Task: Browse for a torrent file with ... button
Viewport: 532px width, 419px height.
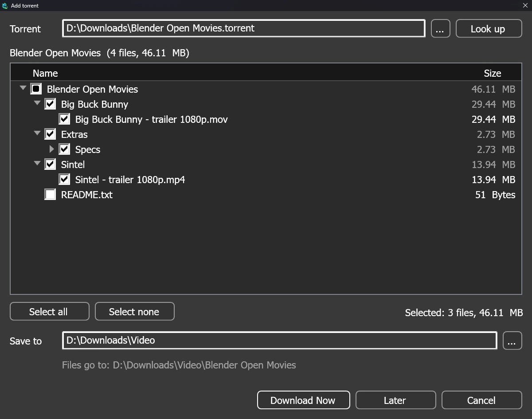Action: pyautogui.click(x=440, y=29)
